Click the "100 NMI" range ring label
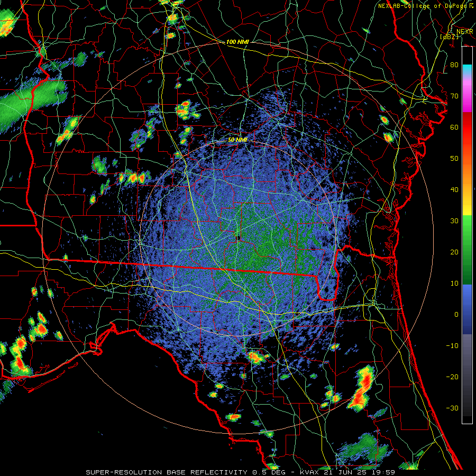The height and width of the screenshot is (476, 476). coord(237,42)
